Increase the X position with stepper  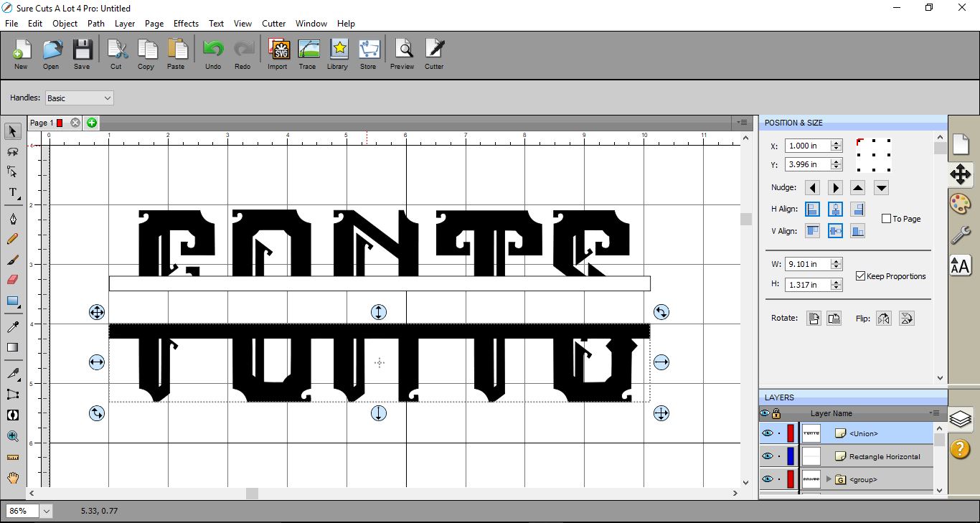pyautogui.click(x=836, y=143)
